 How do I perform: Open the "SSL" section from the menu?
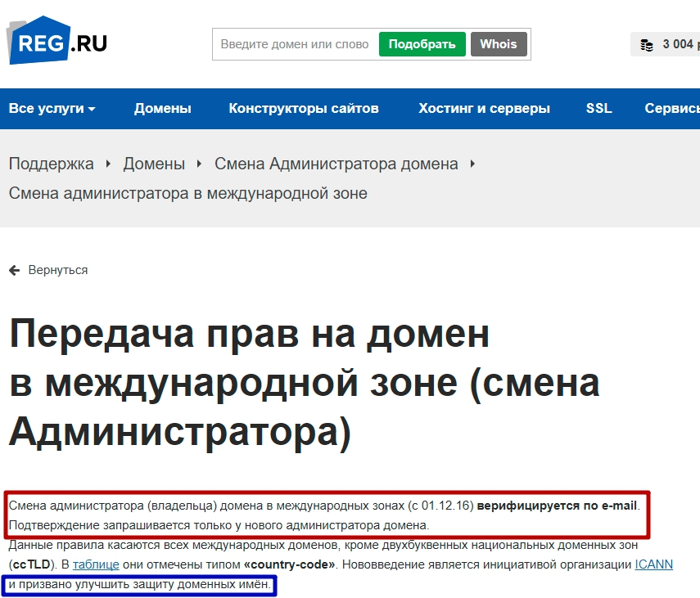pos(598,107)
